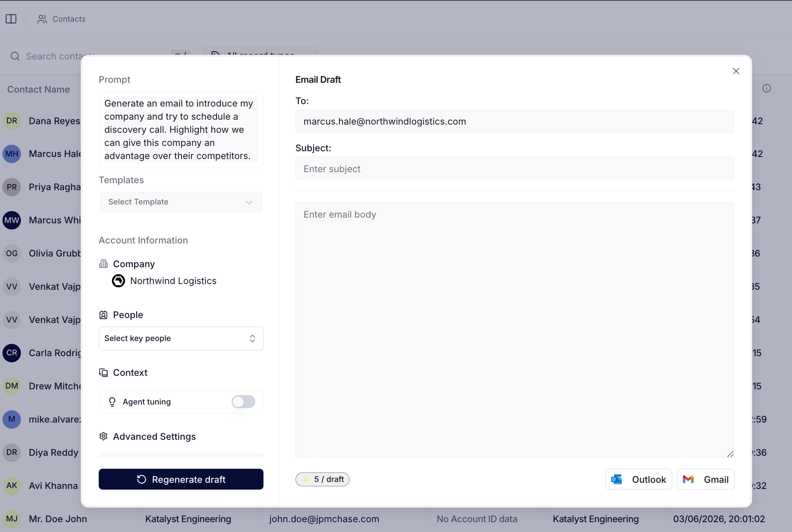Image resolution: width=792 pixels, height=532 pixels.
Task: Click the CR avatar for Carla
Action: click(12, 353)
